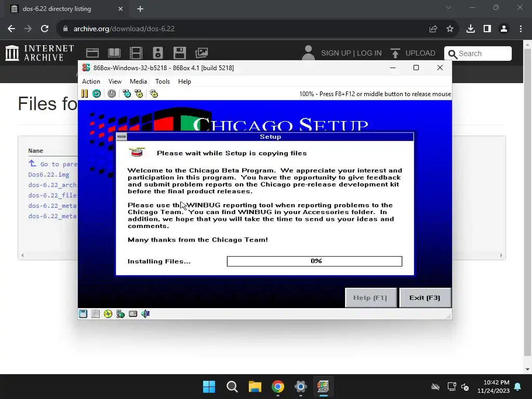Send Ctrl+Alt+Del via teal toolbar icon
The width and height of the screenshot is (532, 399).
[127, 94]
